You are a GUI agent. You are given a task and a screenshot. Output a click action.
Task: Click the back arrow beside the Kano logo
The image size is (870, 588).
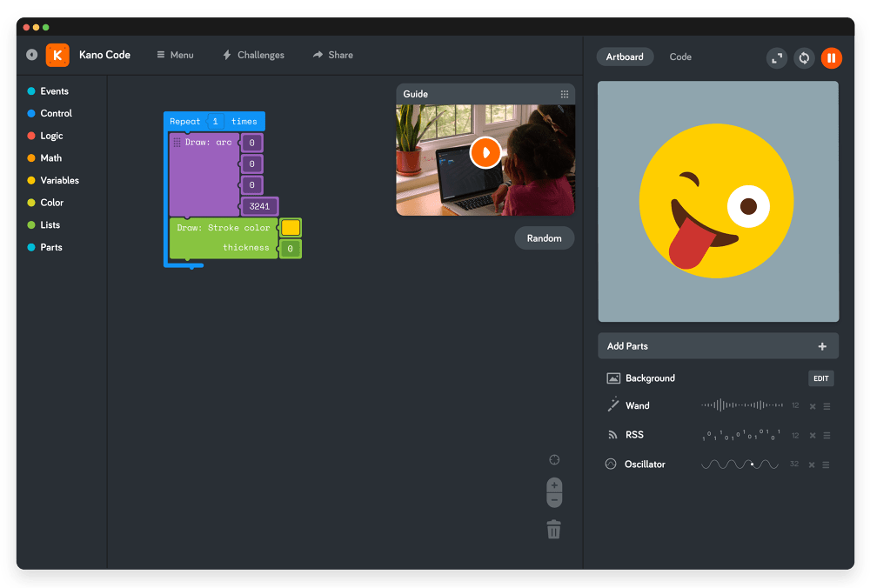pos(31,54)
